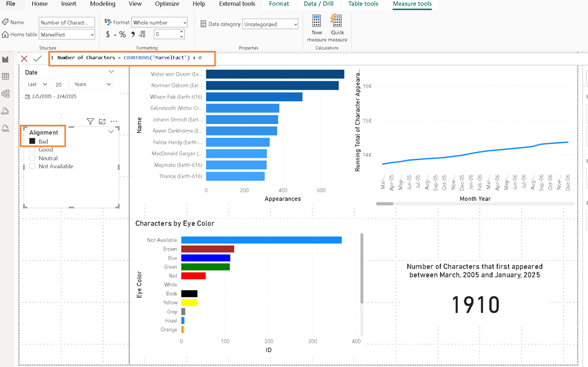Click the Brown eye color bar
Screen dimensions: 588x367
[x=207, y=249]
